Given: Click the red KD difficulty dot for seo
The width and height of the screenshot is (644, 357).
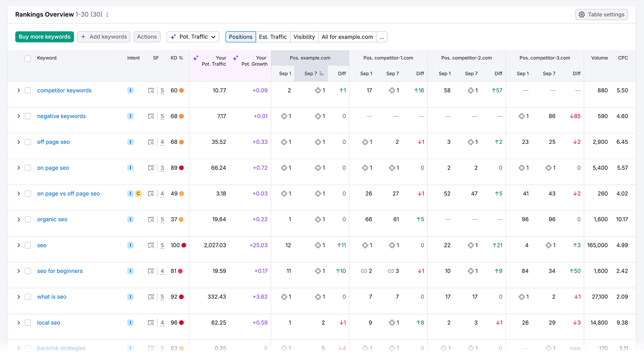Looking at the screenshot, I should tap(184, 245).
